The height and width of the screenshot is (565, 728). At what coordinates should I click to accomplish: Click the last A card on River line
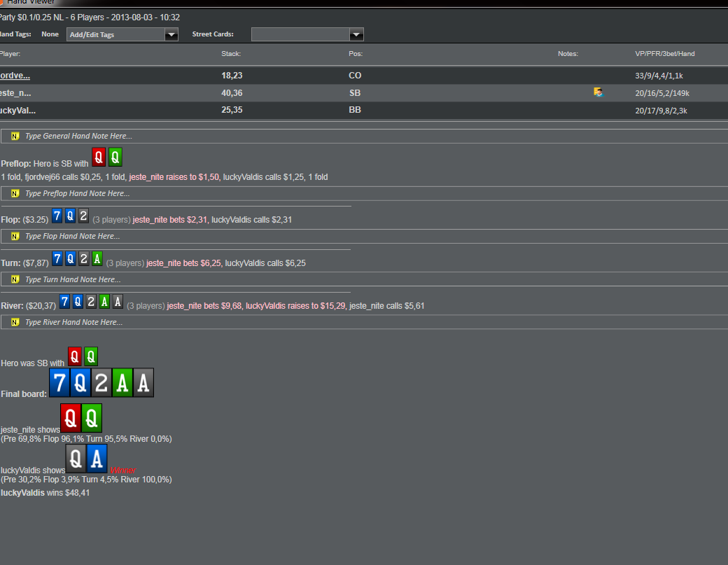tap(118, 301)
